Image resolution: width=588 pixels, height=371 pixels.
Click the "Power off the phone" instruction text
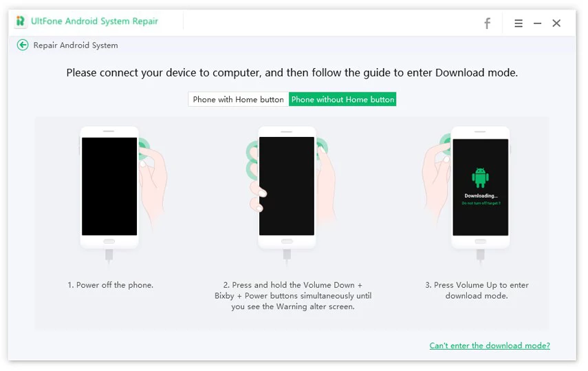click(x=110, y=285)
